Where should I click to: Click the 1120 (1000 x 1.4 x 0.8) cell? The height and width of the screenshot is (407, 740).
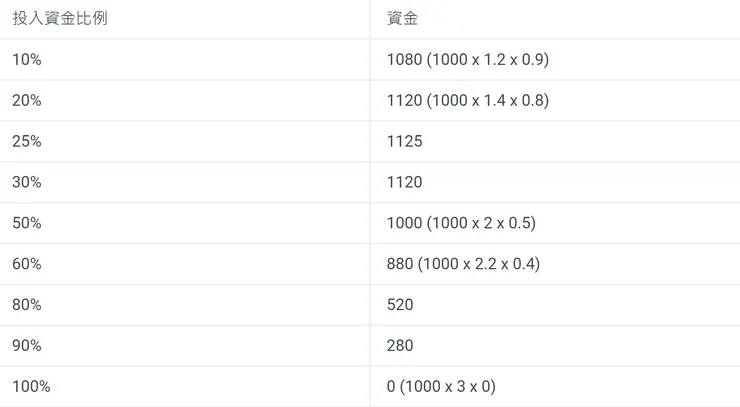pyautogui.click(x=467, y=100)
